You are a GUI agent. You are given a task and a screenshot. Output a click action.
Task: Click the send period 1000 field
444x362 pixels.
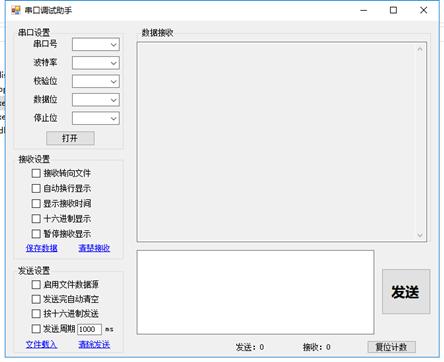pos(89,329)
